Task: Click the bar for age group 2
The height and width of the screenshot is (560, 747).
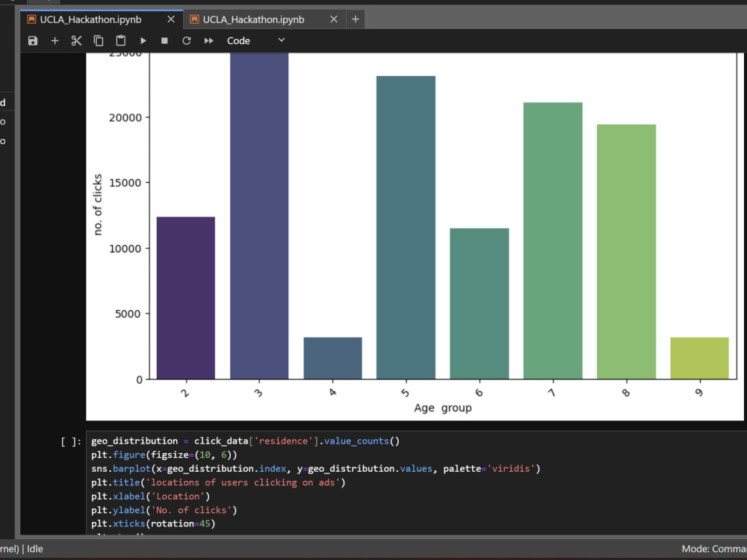Action: (186, 298)
